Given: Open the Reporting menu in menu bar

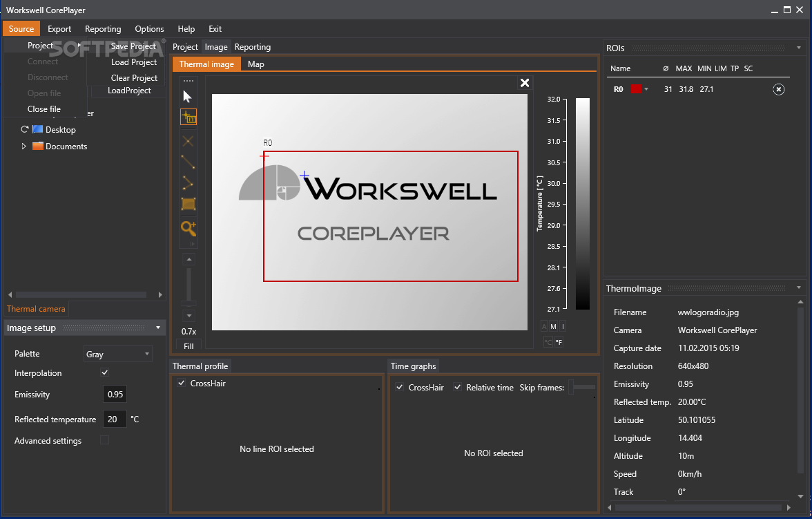Looking at the screenshot, I should 103,28.
